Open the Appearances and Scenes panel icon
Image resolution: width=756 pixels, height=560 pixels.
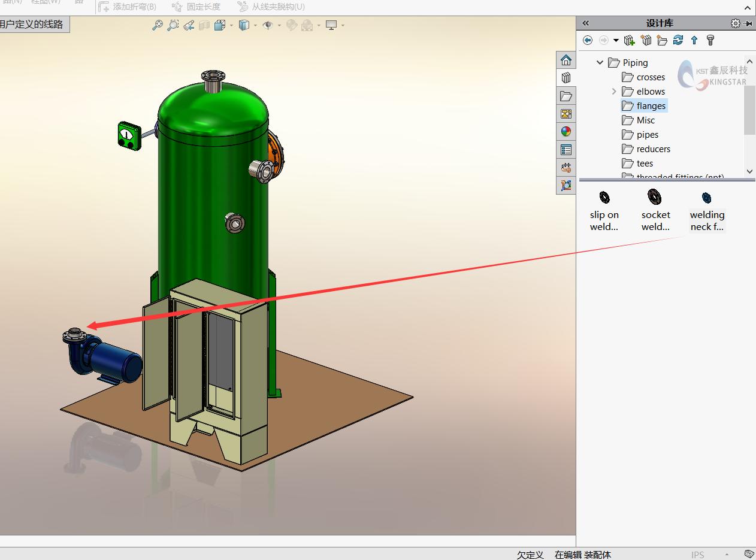(x=566, y=131)
